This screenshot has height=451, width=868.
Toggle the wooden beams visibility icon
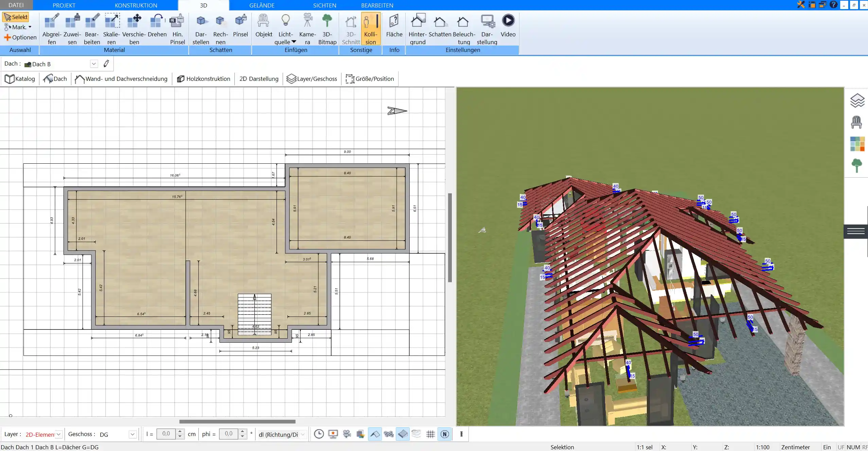(389, 434)
